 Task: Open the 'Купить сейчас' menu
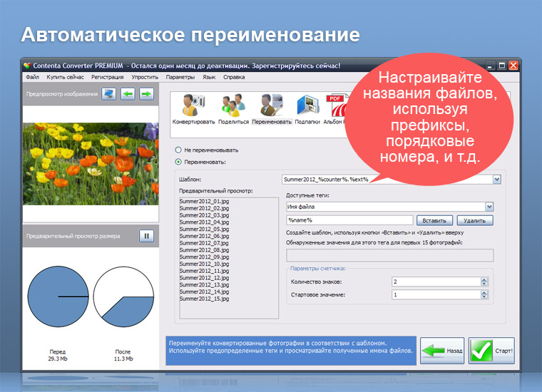point(65,77)
